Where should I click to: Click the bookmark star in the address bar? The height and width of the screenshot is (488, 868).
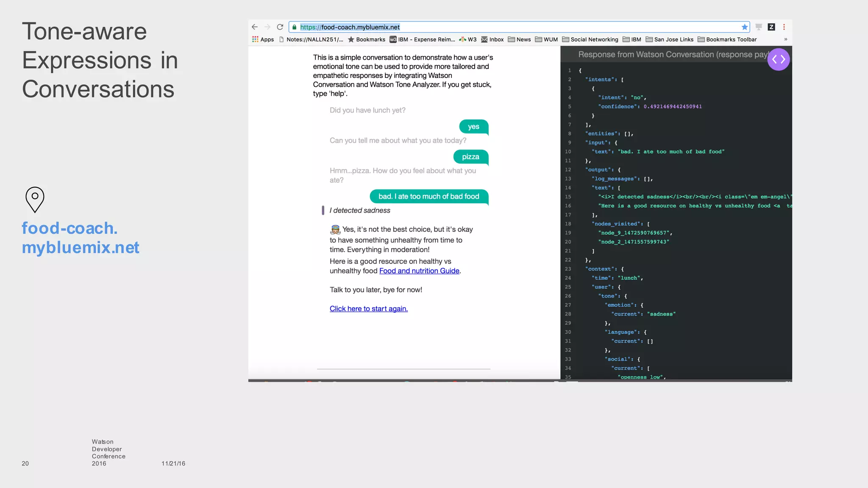(x=745, y=27)
